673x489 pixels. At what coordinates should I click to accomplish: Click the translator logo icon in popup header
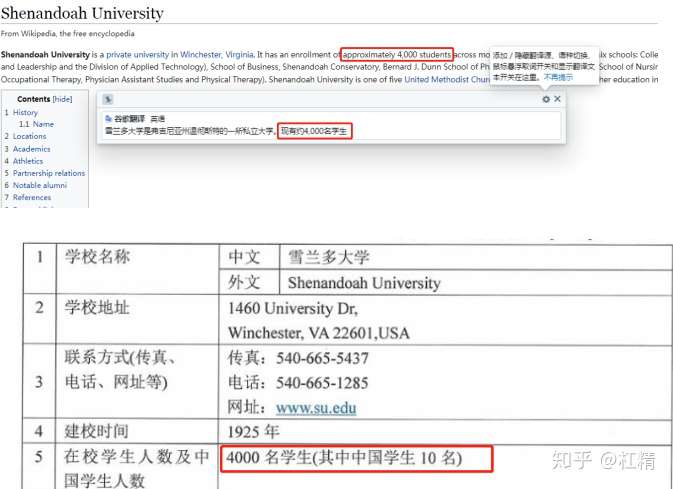pos(108,100)
